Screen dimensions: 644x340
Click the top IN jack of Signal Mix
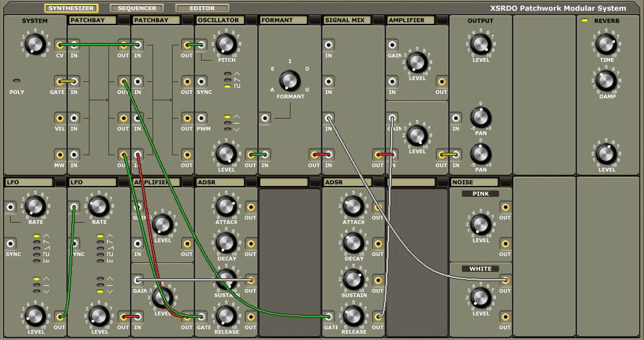(x=329, y=45)
